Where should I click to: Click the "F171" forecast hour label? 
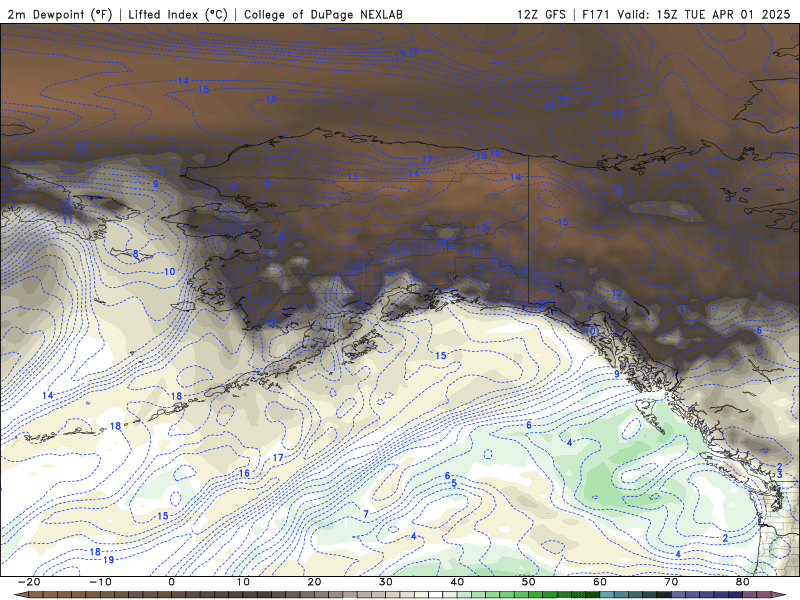pyautogui.click(x=597, y=14)
